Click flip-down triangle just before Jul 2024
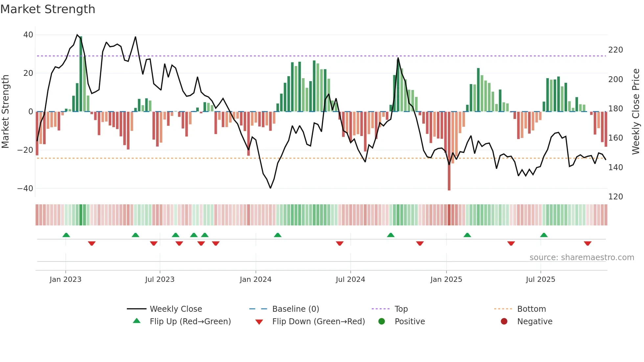Screen dimensions: 644x362 pos(340,243)
